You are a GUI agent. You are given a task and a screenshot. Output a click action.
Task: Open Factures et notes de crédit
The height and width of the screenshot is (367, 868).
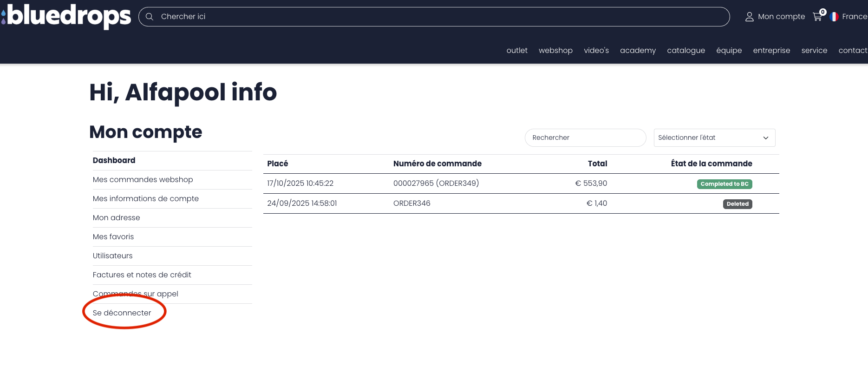coord(142,275)
